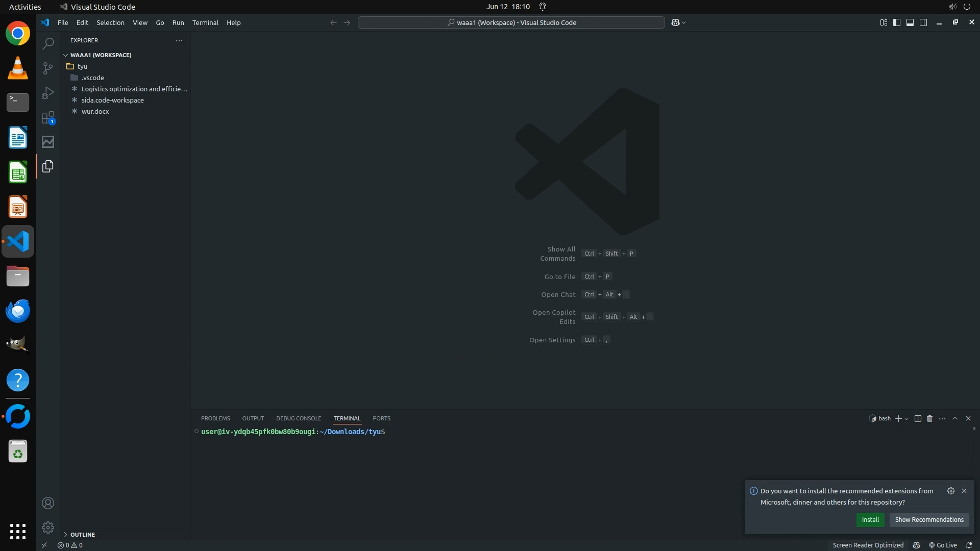Image resolution: width=980 pixels, height=551 pixels.
Task: Split the terminal pane
Action: pos(918,418)
